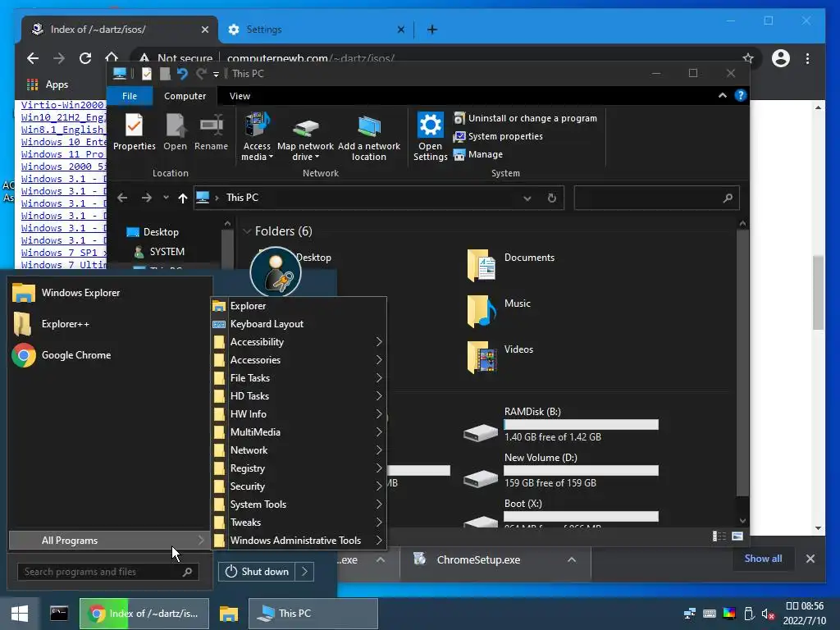Click the Back arrow in Explorer navigation
The height and width of the screenshot is (630, 840).
point(122,198)
